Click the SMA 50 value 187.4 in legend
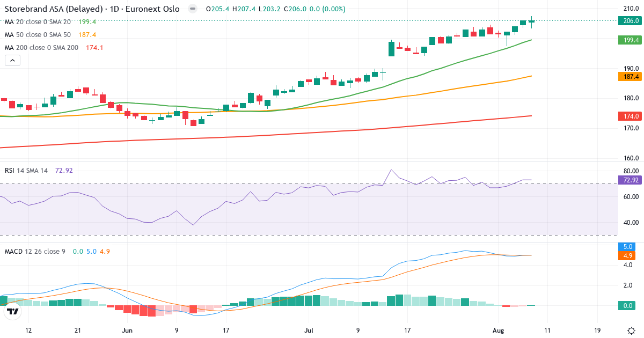Screen dimensions: 644x338 [x=87, y=35]
